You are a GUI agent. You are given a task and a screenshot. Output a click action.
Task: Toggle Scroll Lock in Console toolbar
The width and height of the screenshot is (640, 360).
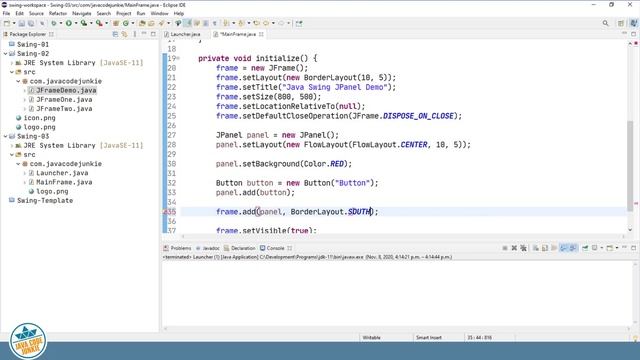(545, 248)
